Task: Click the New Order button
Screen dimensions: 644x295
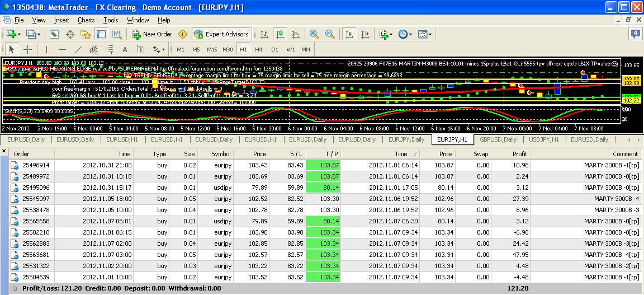Action: click(153, 34)
